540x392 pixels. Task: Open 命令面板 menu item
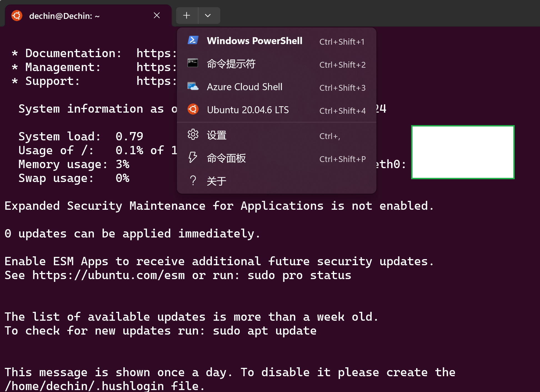click(x=226, y=158)
